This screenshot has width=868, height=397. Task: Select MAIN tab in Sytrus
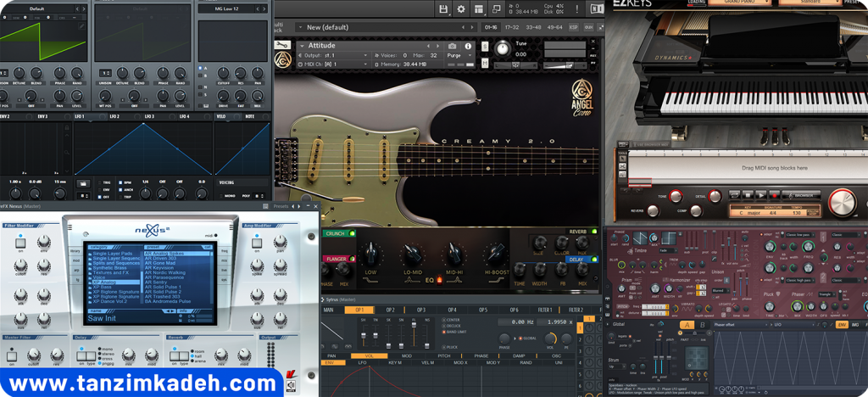tap(328, 310)
